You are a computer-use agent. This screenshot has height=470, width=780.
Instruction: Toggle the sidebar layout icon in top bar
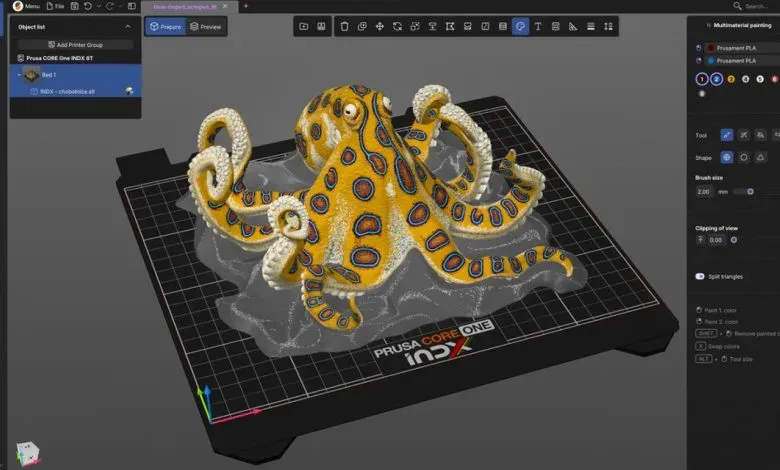[x=132, y=6]
